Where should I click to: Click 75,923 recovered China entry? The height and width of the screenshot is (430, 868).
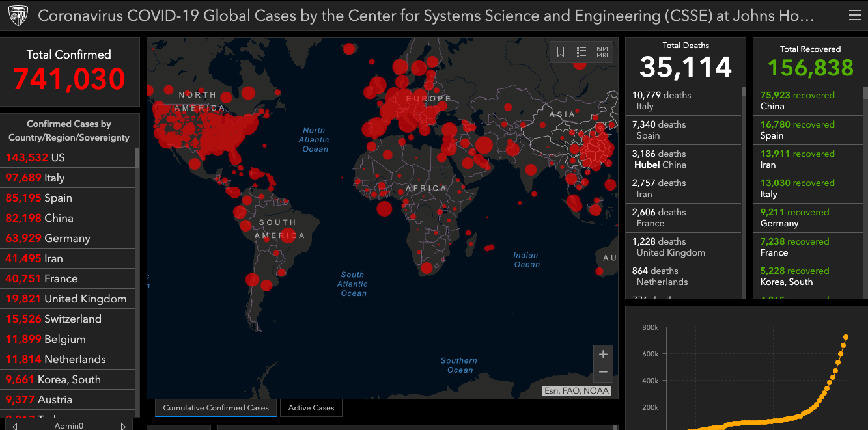[809, 101]
